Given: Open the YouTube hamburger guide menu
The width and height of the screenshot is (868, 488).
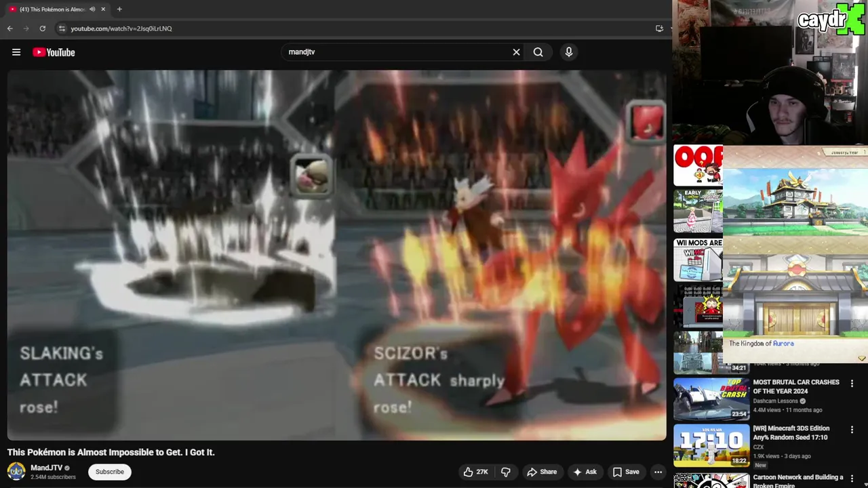Looking at the screenshot, I should coord(16,52).
